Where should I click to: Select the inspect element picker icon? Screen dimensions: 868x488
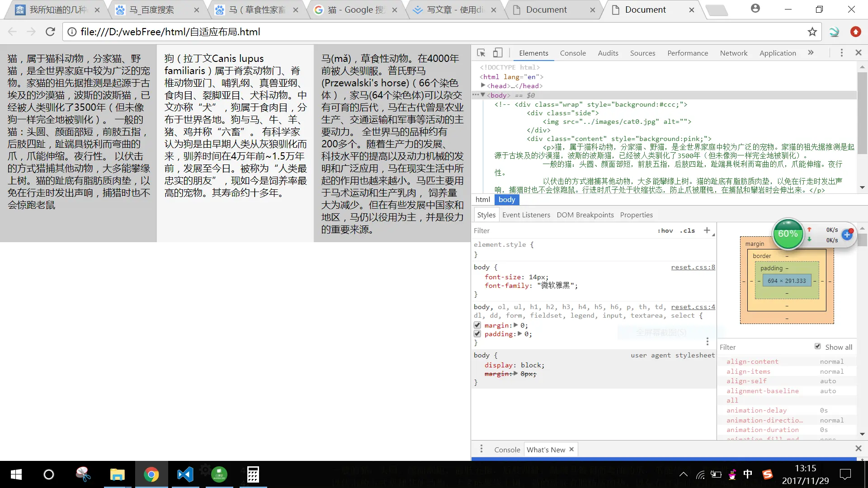(481, 53)
